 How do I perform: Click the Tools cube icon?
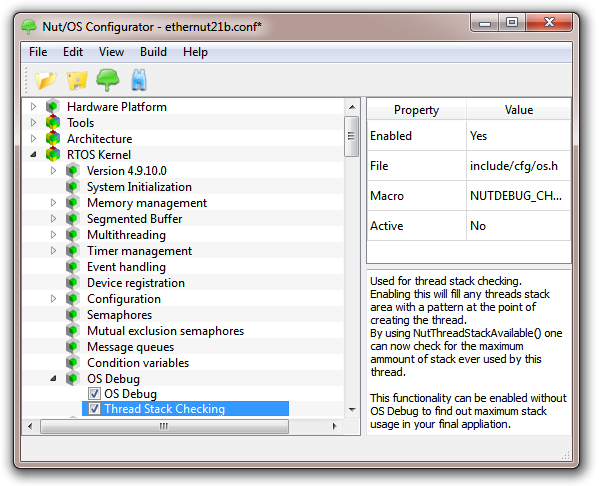pyautogui.click(x=53, y=123)
